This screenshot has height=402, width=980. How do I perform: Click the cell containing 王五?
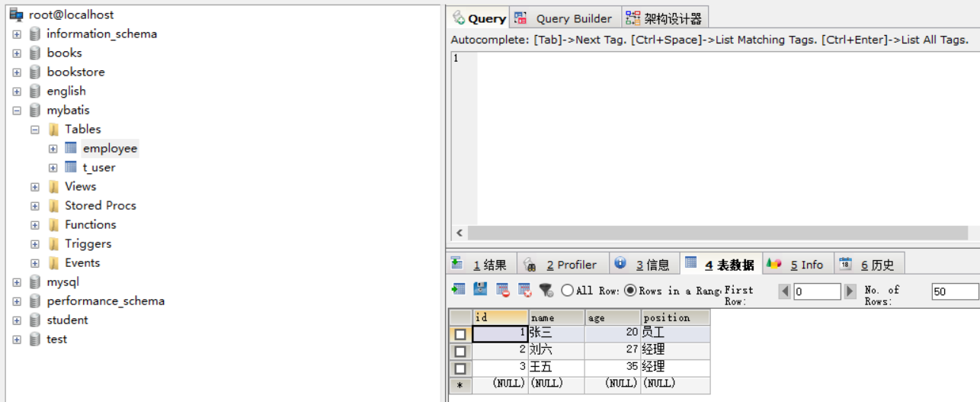click(556, 368)
